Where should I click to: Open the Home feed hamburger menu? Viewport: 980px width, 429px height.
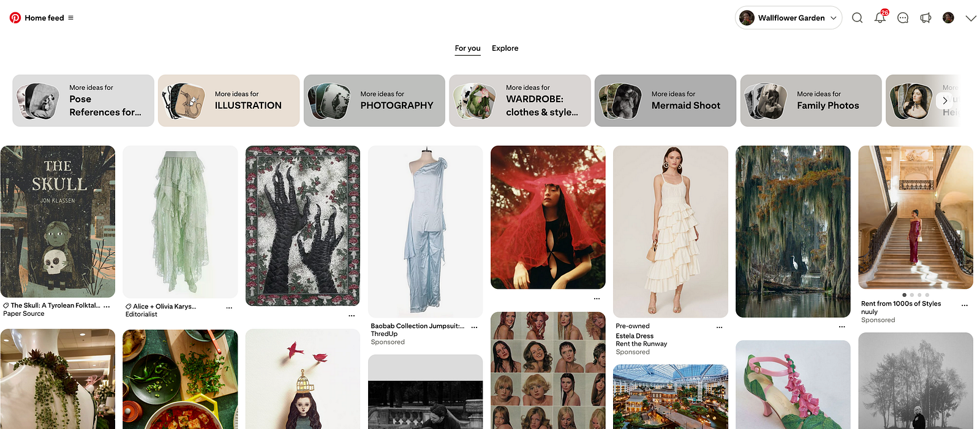coord(71,18)
